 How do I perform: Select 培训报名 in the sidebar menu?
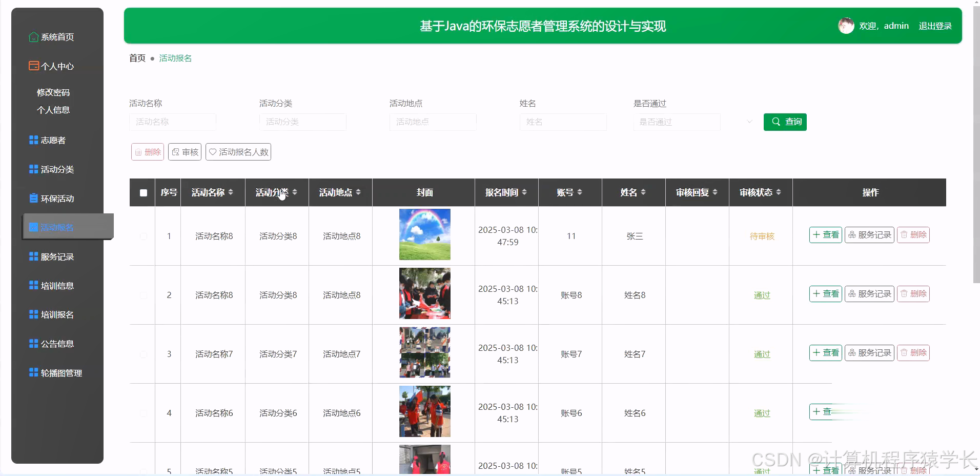pyautogui.click(x=56, y=314)
